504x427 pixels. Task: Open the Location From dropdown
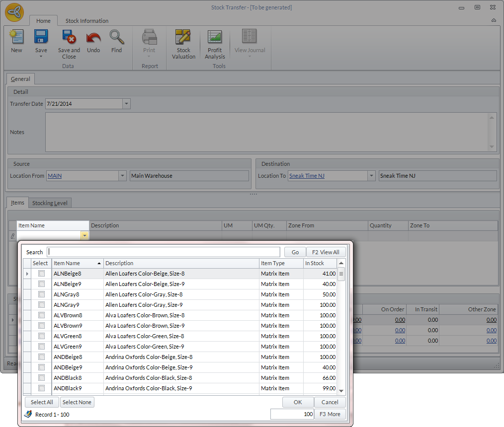pos(123,176)
